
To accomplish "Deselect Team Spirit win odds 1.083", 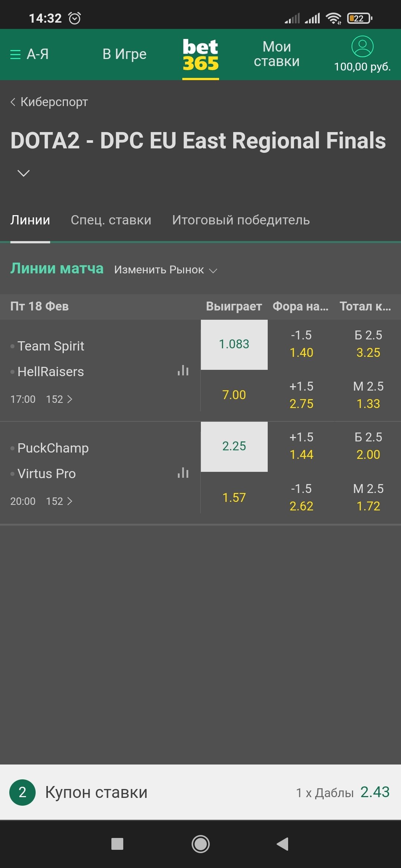I will pos(234,344).
